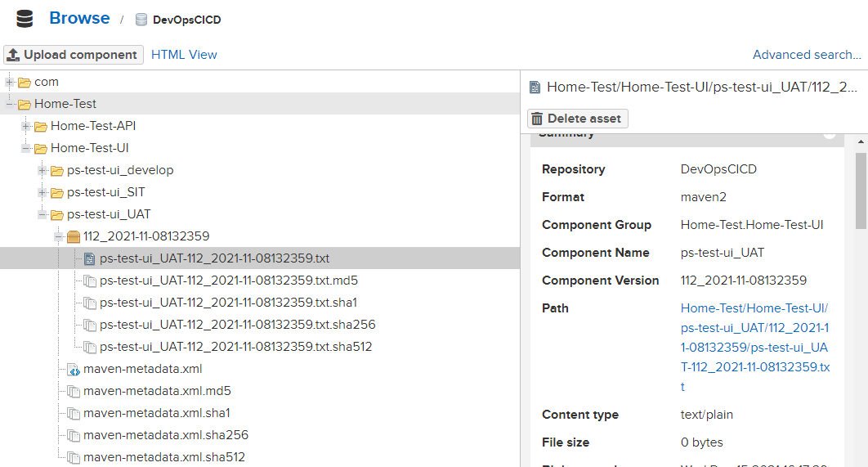This screenshot has height=467, width=868.
Task: Click the Content type value text/plain
Action: 706,415
